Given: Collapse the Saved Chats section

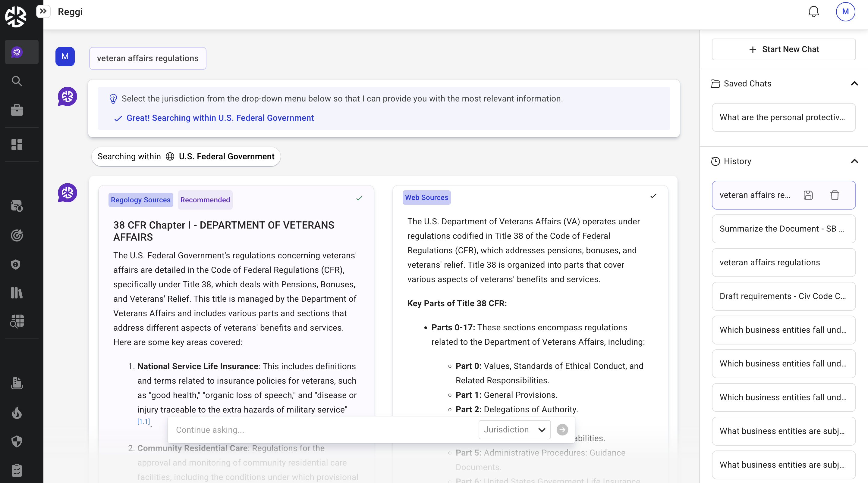Looking at the screenshot, I should click(x=854, y=83).
